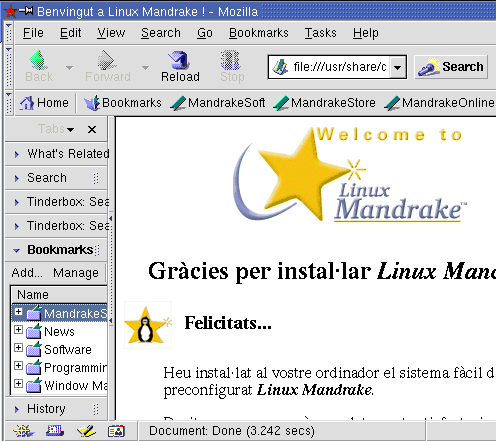Expand the MandrakeSoft bookmark folder
The height and width of the screenshot is (441, 496).
(x=18, y=312)
